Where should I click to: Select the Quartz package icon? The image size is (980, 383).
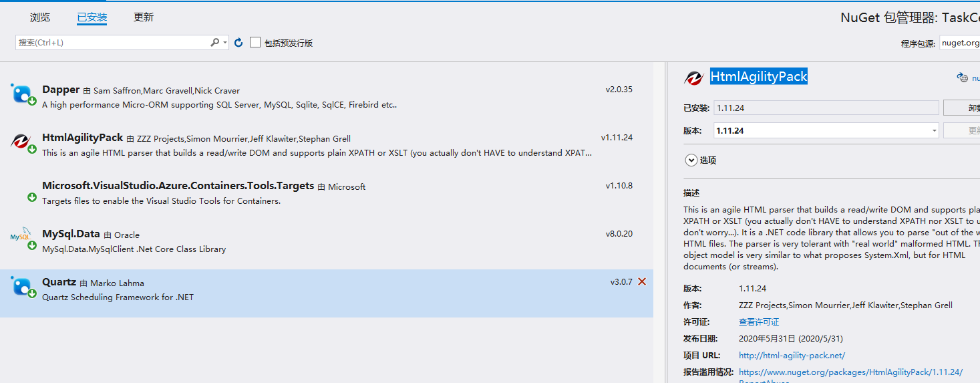pyautogui.click(x=21, y=286)
